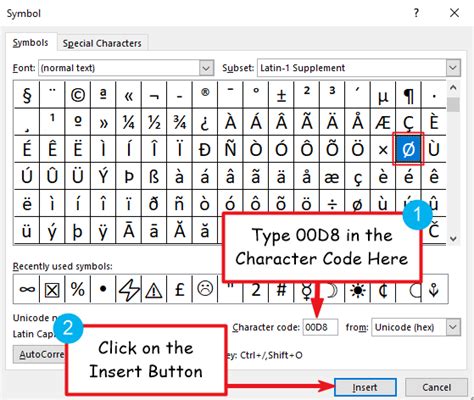Image resolution: width=474 pixels, height=400 pixels.
Task: Select the lowercase ø character
Action: 358,204
